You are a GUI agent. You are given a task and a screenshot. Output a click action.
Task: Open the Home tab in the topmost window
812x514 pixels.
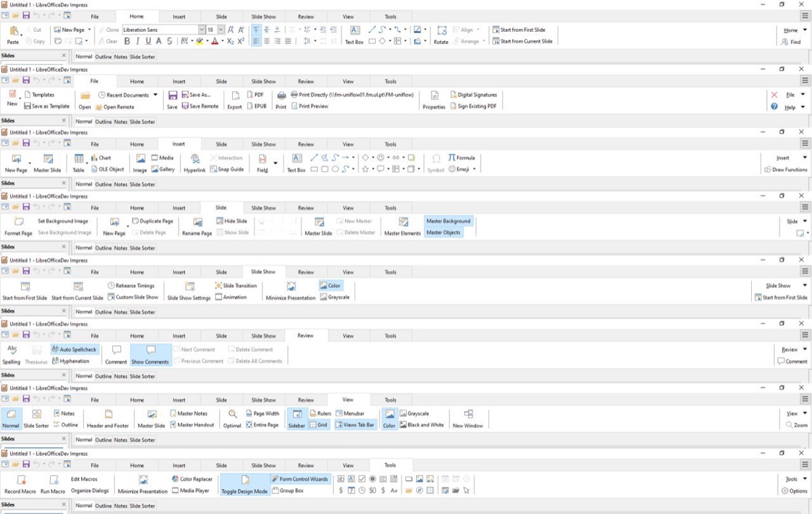click(x=137, y=16)
